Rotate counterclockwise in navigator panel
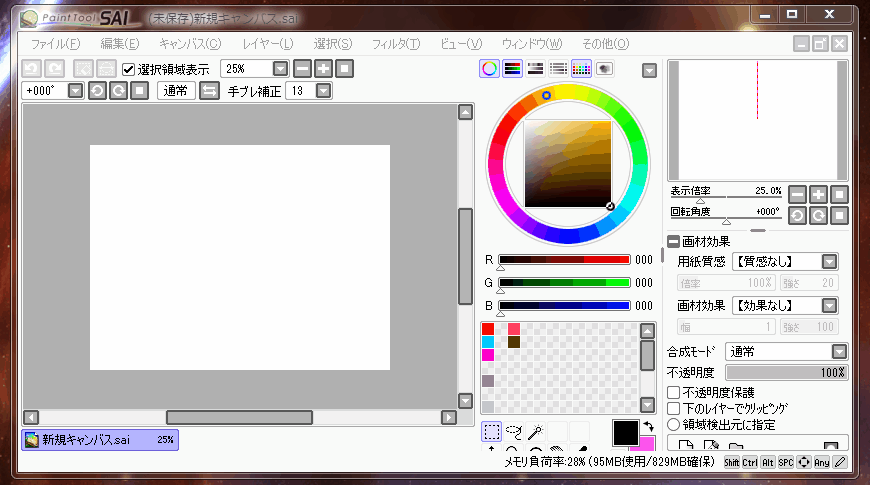 point(797,215)
